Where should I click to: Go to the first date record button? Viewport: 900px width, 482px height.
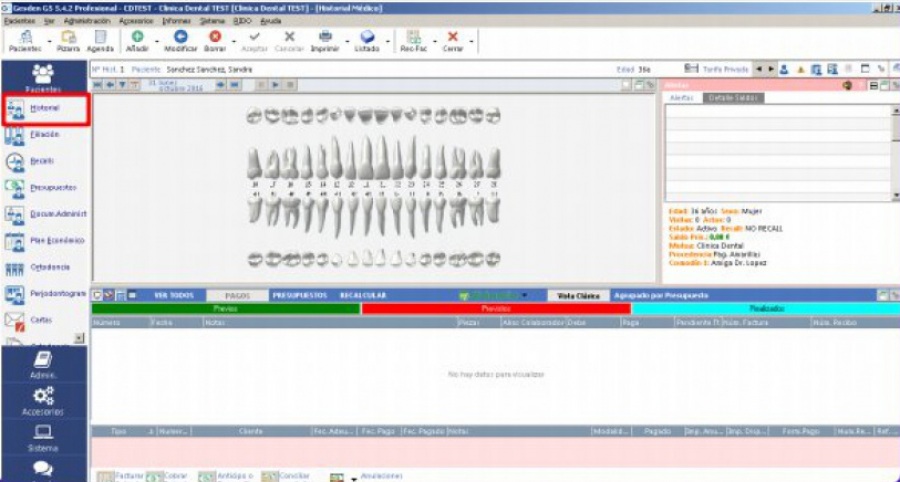(98, 85)
